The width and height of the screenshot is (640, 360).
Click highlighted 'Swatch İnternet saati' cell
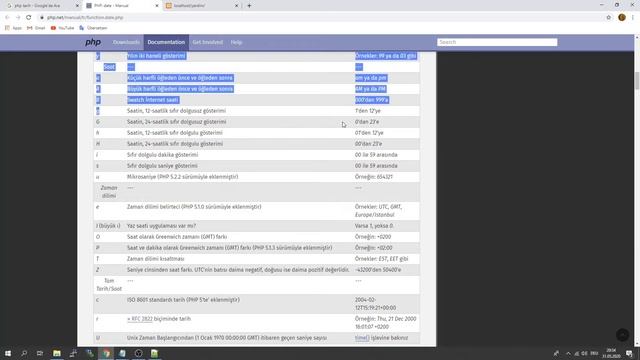coord(153,100)
